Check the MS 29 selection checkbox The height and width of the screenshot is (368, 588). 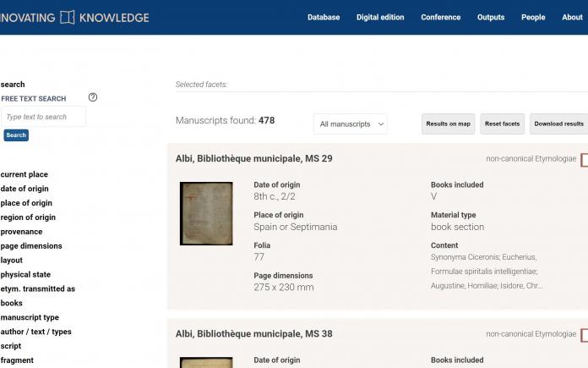(x=585, y=160)
